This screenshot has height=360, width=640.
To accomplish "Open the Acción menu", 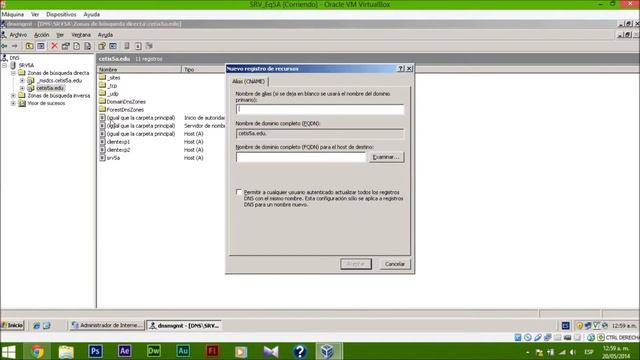I will (x=42, y=35).
